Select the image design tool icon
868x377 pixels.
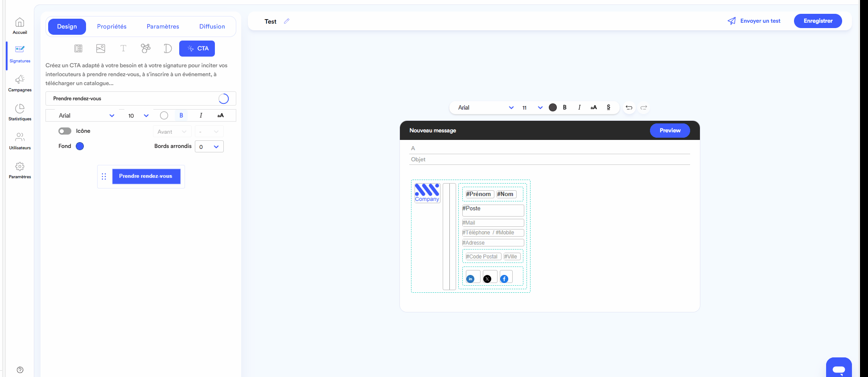coord(101,49)
